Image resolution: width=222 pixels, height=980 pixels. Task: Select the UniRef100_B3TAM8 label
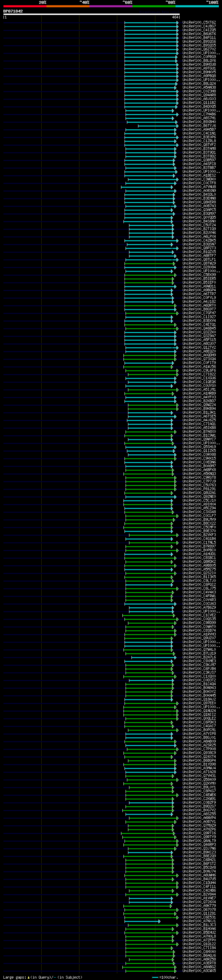coord(199,148)
